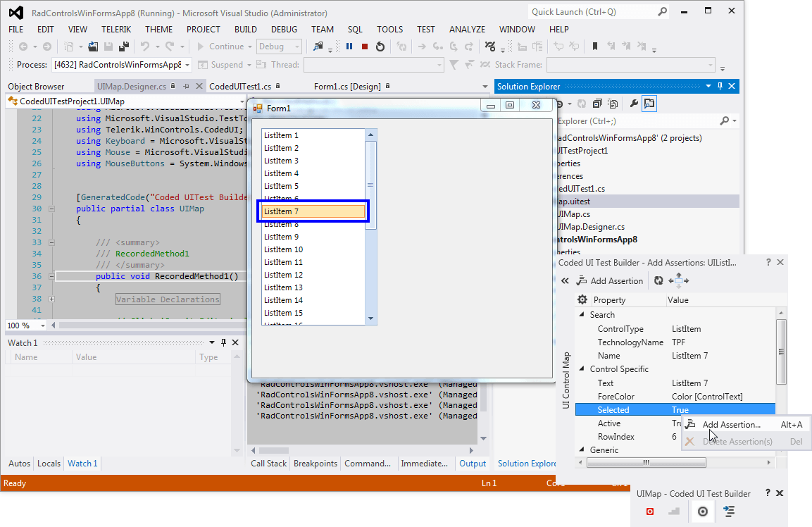
Task: Click the Generate Code icon in Test Builder
Action: 728,512
